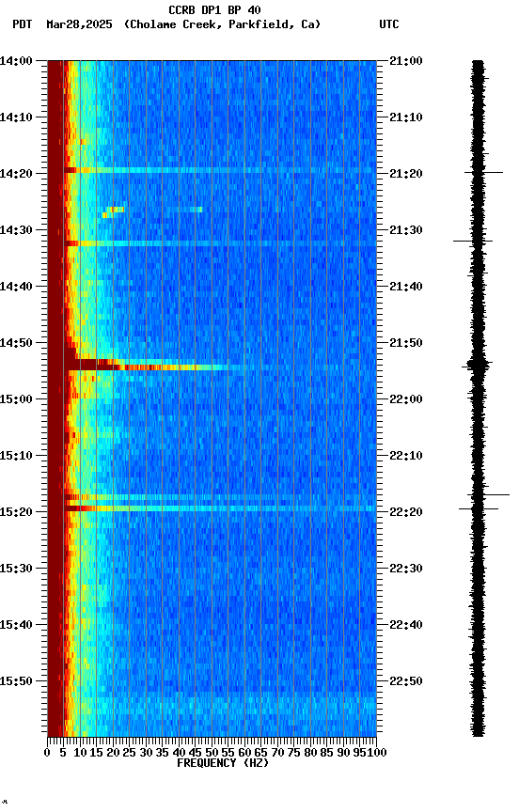This screenshot has width=519, height=812.
Task: Click the 21:00 UTC time label
Action: (x=406, y=61)
